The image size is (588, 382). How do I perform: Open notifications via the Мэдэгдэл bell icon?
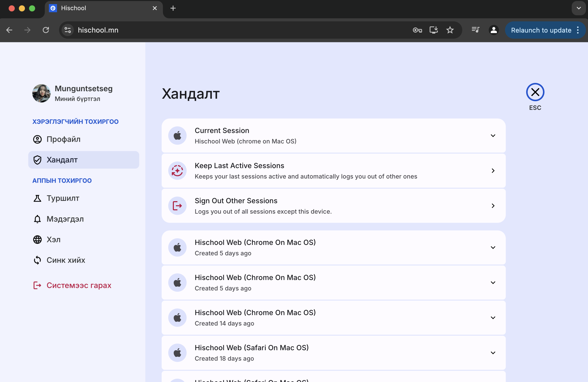coord(37,219)
